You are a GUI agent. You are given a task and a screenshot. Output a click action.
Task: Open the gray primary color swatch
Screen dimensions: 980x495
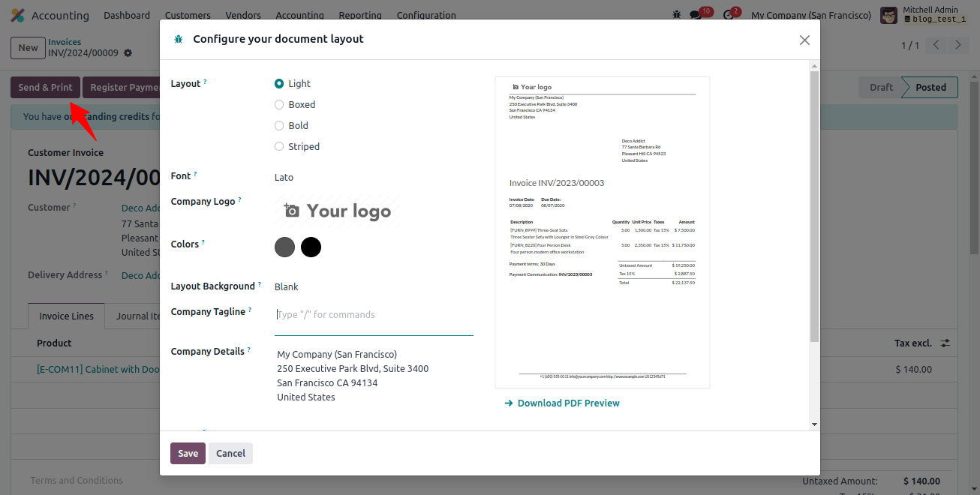coord(285,247)
